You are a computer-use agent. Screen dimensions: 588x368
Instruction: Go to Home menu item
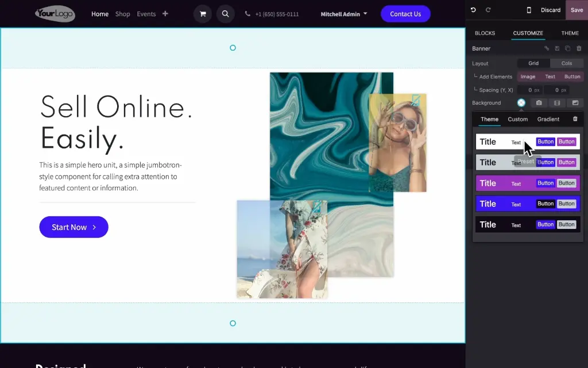click(x=100, y=14)
